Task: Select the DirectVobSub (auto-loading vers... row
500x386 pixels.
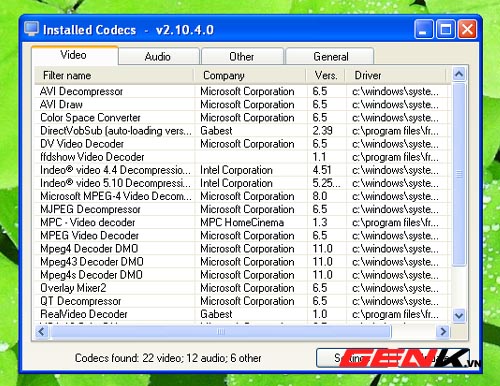Action: [243, 131]
